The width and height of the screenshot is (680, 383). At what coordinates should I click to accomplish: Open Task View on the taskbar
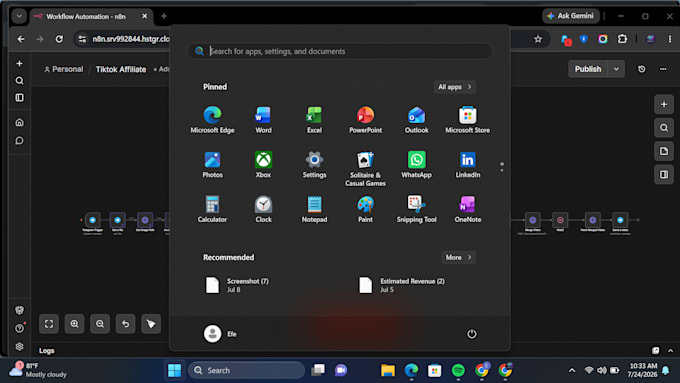[x=318, y=370]
